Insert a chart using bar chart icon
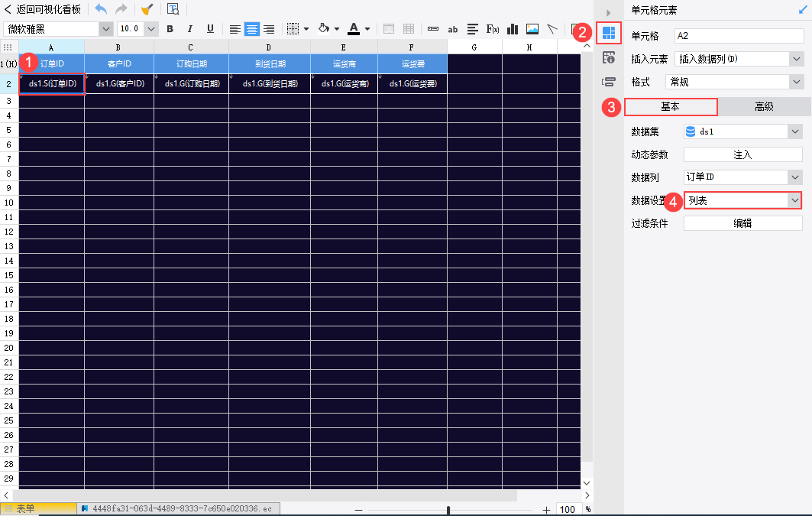 [x=513, y=29]
